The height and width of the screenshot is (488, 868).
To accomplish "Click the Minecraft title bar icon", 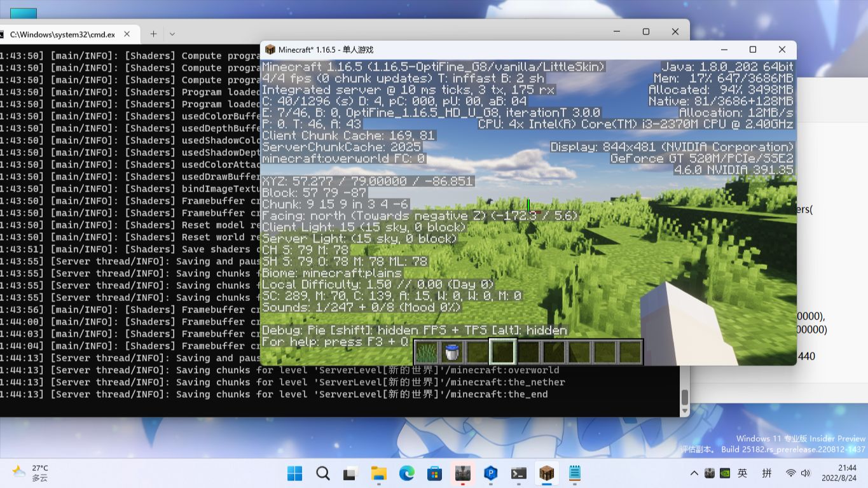I will click(270, 50).
